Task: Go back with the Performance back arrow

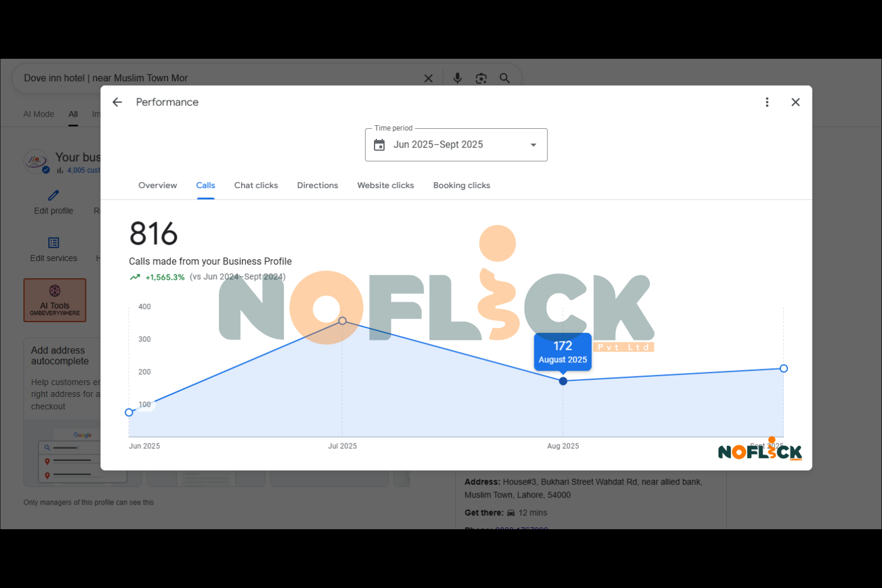Action: tap(117, 102)
